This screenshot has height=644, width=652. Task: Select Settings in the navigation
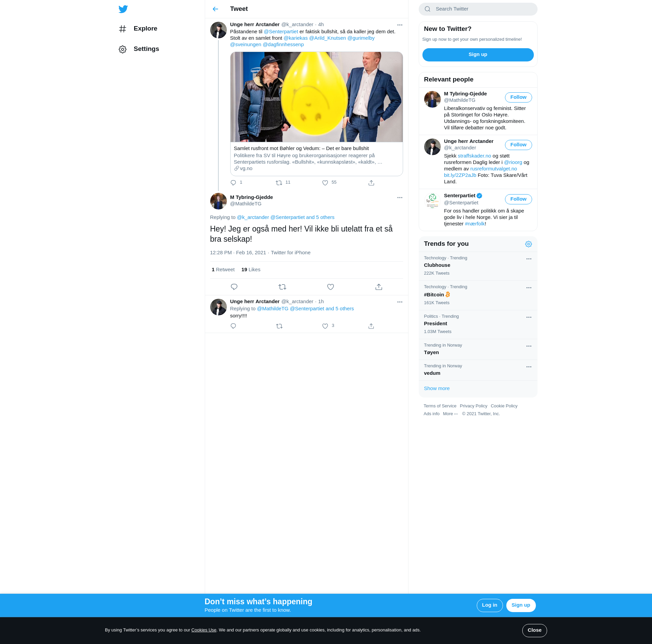click(146, 49)
